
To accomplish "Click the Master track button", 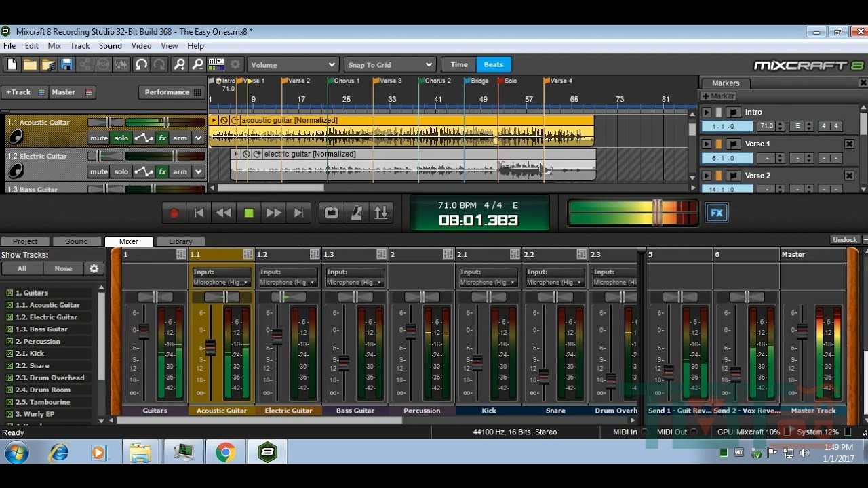I will tap(73, 92).
